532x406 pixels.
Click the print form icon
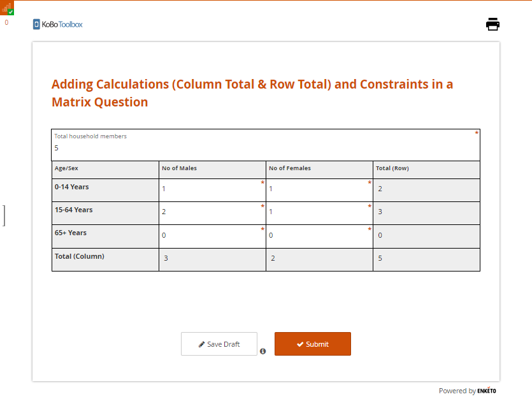pyautogui.click(x=492, y=24)
